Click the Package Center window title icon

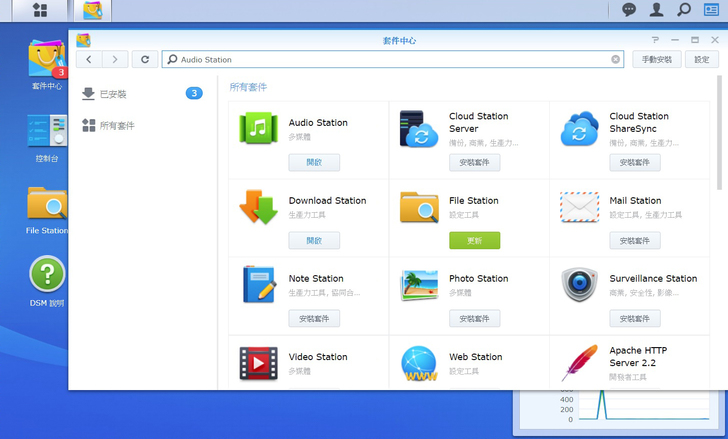pos(84,40)
